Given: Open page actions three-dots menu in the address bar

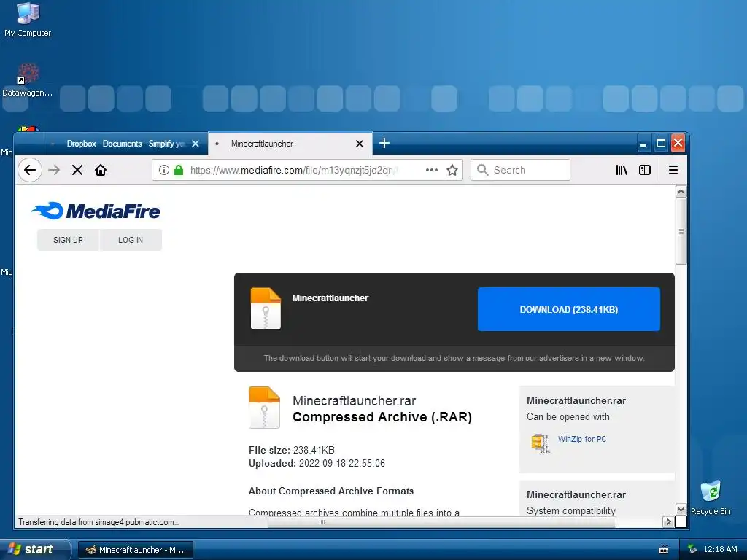Looking at the screenshot, I should coord(432,170).
